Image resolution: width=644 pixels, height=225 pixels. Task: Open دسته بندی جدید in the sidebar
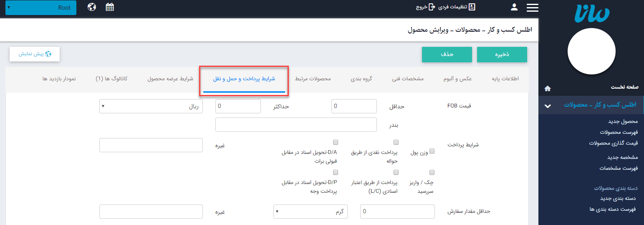point(618,198)
